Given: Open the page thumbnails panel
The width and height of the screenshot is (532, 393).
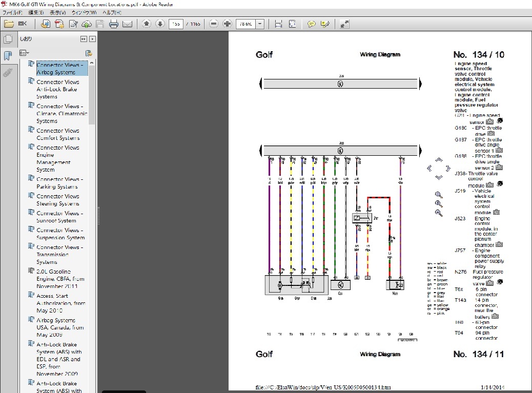Looking at the screenshot, I should click(8, 39).
